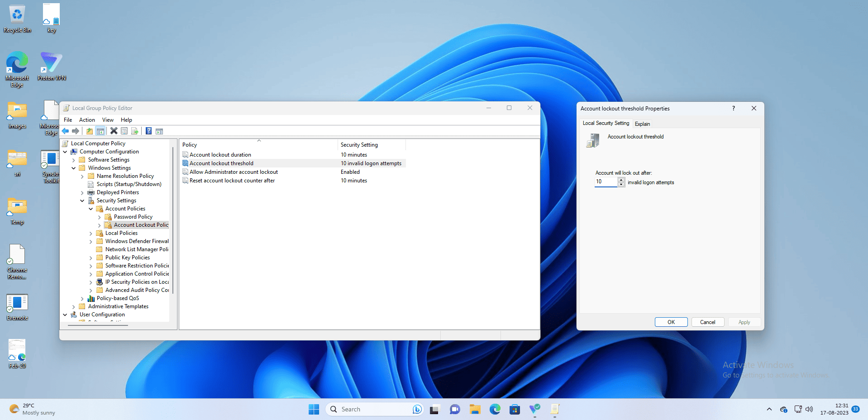This screenshot has width=868, height=420.
Task: Click the help question mark in Properties dialog
Action: pyautogui.click(x=733, y=109)
